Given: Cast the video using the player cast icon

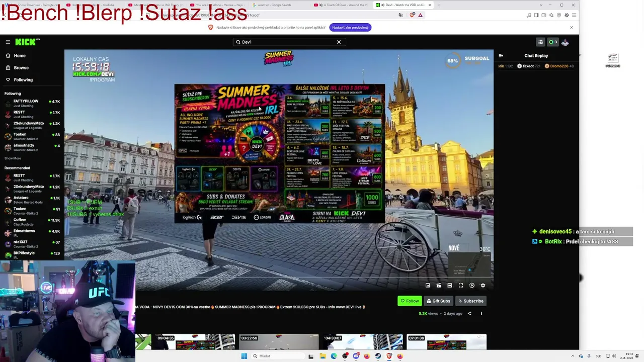Looking at the screenshot, I should point(439,286).
